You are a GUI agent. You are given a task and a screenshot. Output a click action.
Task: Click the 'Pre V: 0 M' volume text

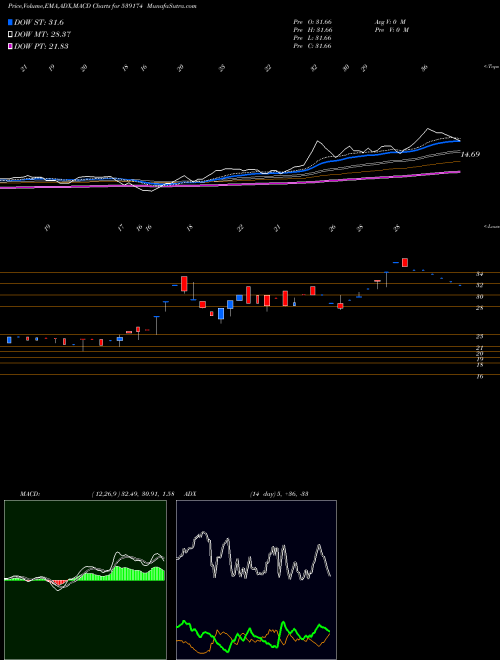click(x=392, y=30)
